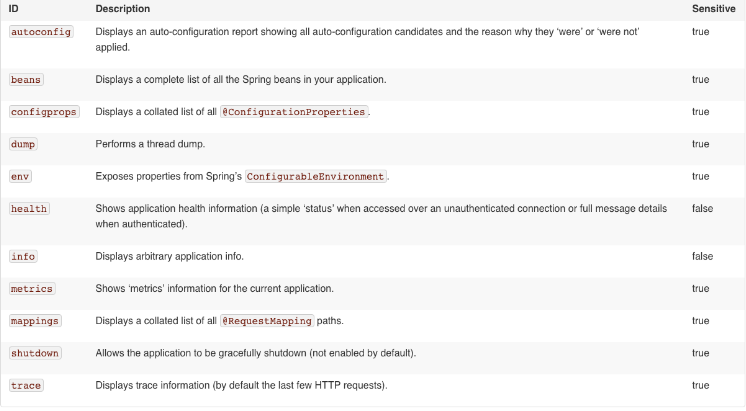
Task: Click the ID column header
Action: (13, 9)
